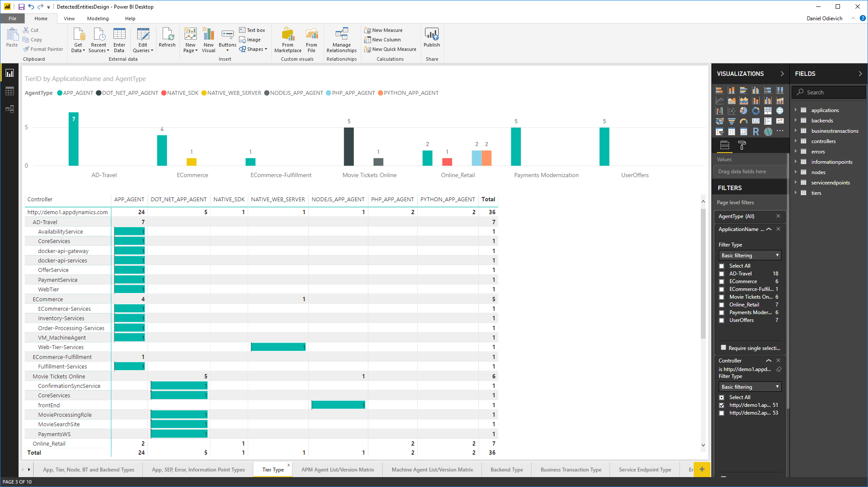
Task: Switch to Data view in left sidebar
Action: click(x=9, y=91)
